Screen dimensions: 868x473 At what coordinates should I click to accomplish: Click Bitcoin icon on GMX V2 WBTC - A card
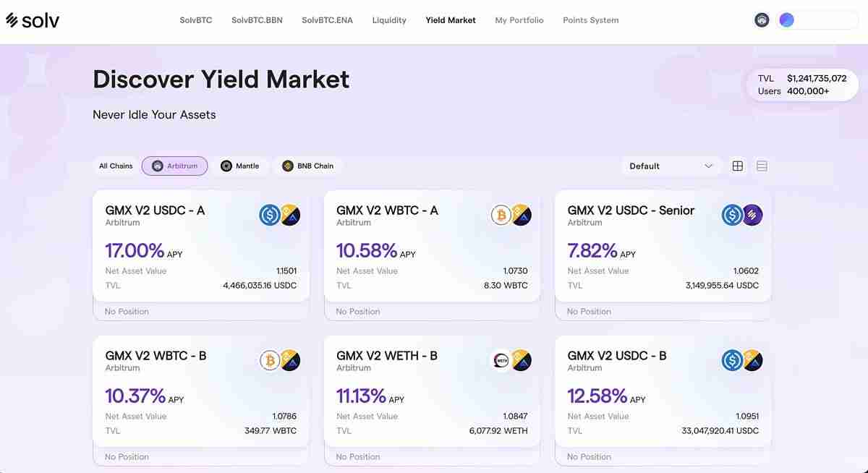click(501, 215)
